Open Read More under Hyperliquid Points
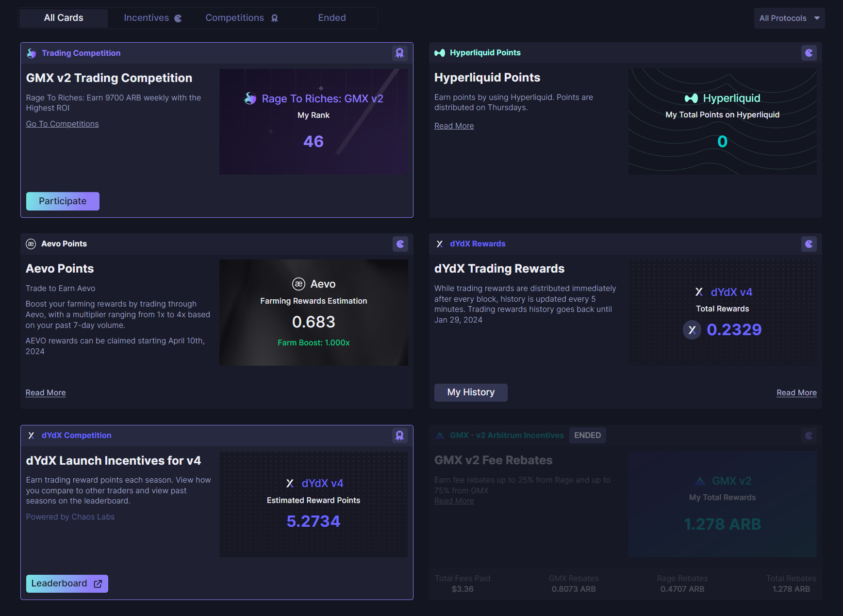This screenshot has height=616, width=843. pyautogui.click(x=454, y=126)
